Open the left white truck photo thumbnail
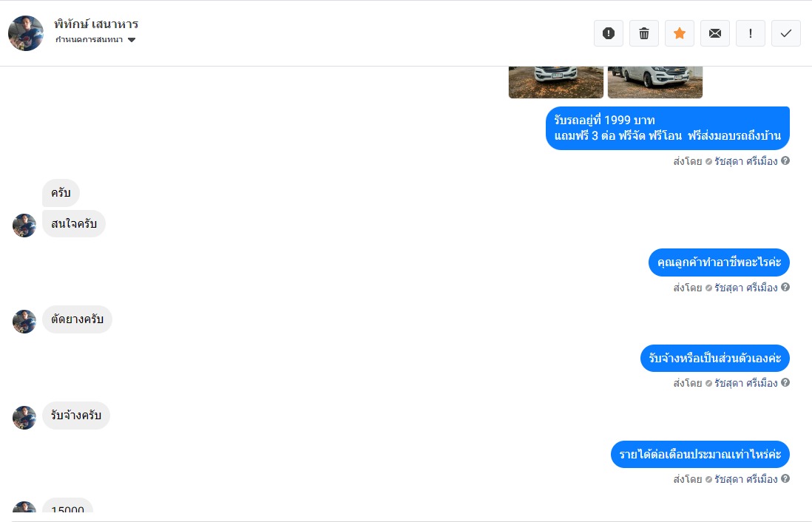Image resolution: width=812 pixels, height=522 pixels. (x=556, y=82)
